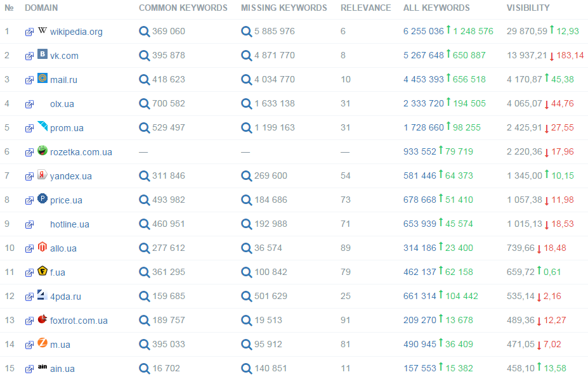Click missing keywords magnifier for yandex.ua
Screen dimensions: 588x377
(247, 176)
